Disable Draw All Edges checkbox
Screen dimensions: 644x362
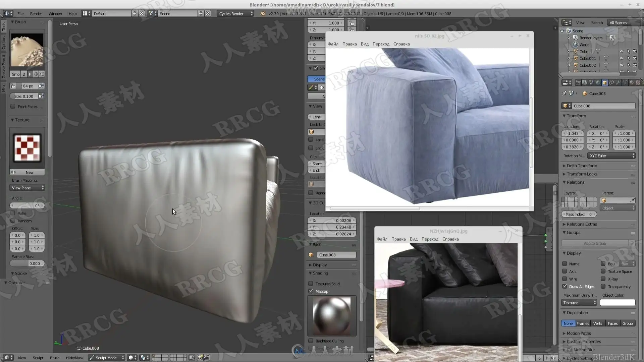tap(565, 286)
